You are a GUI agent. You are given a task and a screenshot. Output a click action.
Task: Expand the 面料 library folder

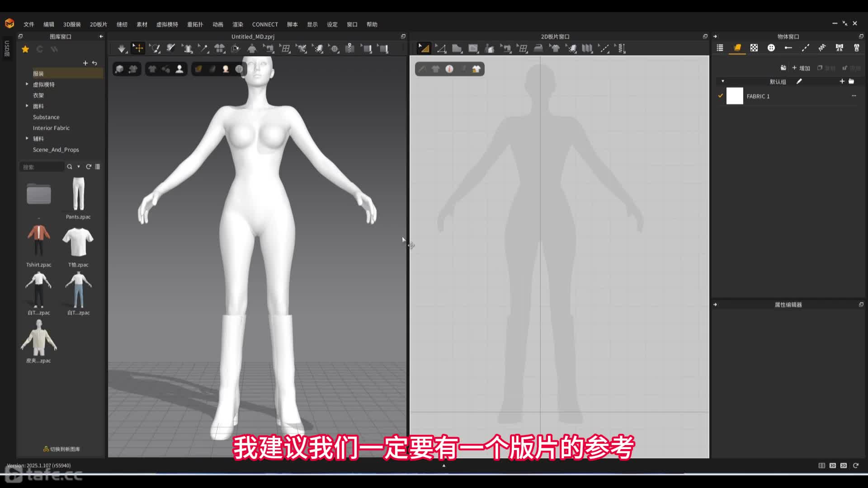27,106
